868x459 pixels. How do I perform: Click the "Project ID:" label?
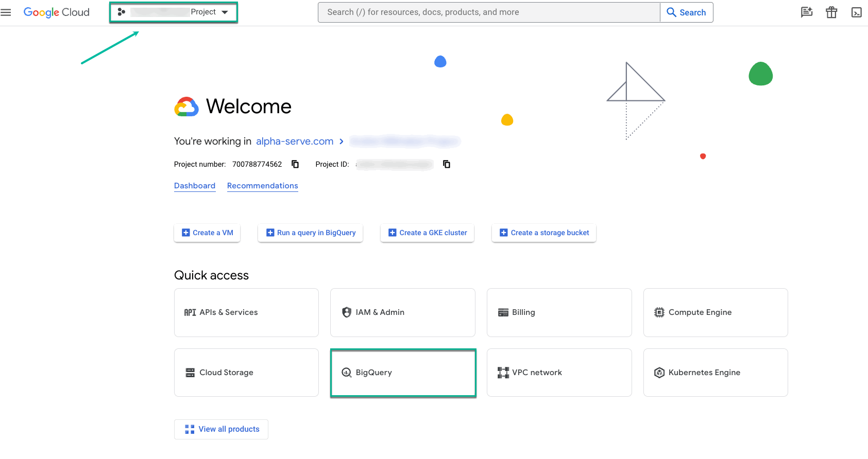pyautogui.click(x=332, y=164)
